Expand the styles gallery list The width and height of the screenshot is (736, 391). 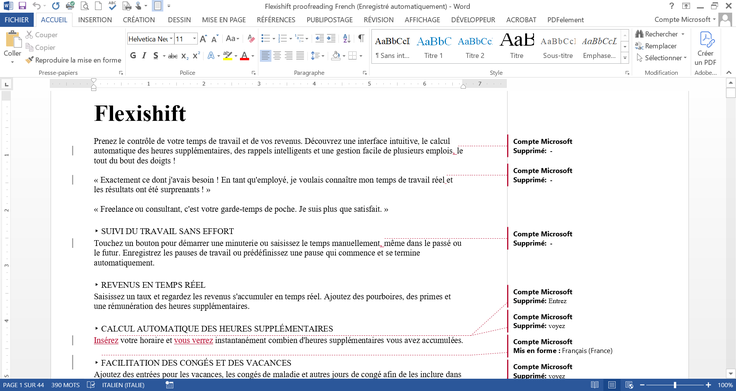[625, 58]
